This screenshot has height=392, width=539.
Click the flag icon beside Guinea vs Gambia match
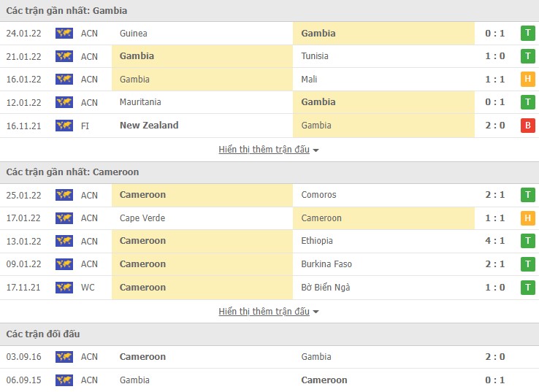pos(64,33)
